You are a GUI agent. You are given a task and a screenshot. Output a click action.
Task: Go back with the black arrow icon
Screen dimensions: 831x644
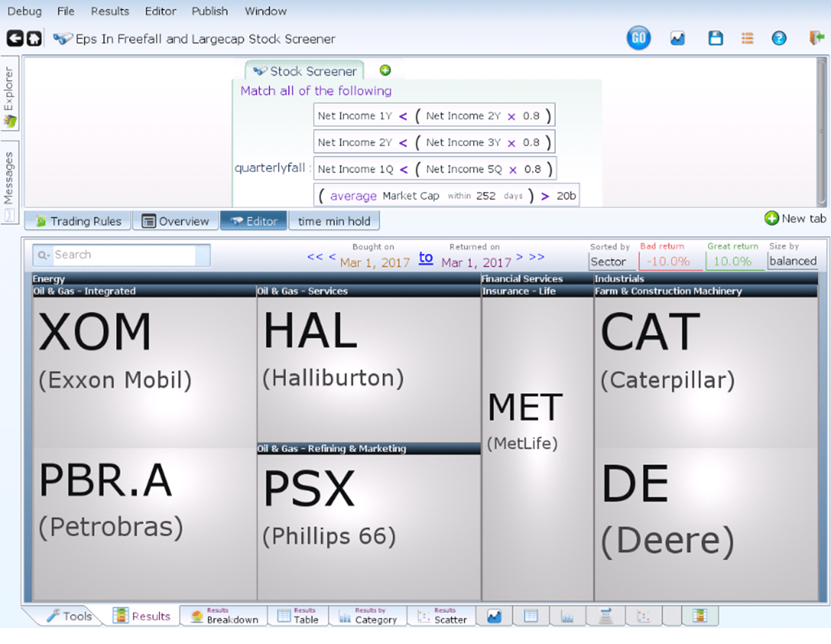click(x=15, y=38)
